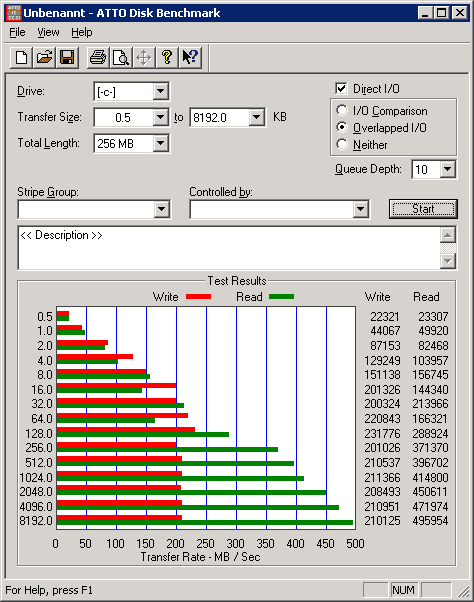This screenshot has width=474, height=602.
Task: Click the 8192.0 green read bar
Action: click(x=205, y=523)
